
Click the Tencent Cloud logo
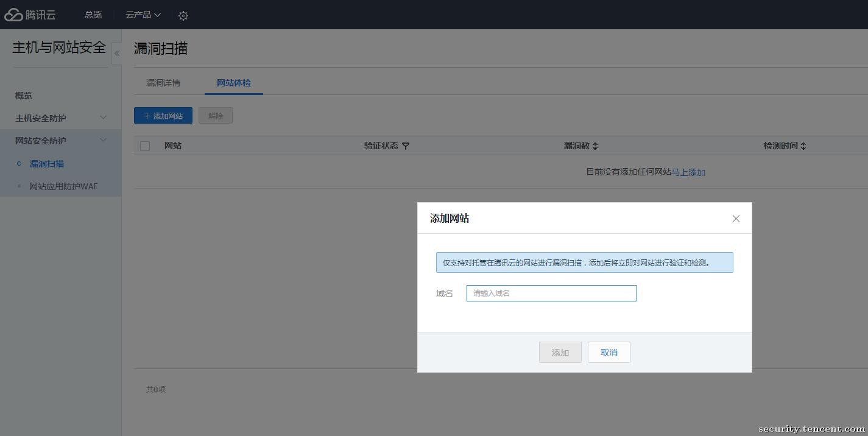pos(30,15)
